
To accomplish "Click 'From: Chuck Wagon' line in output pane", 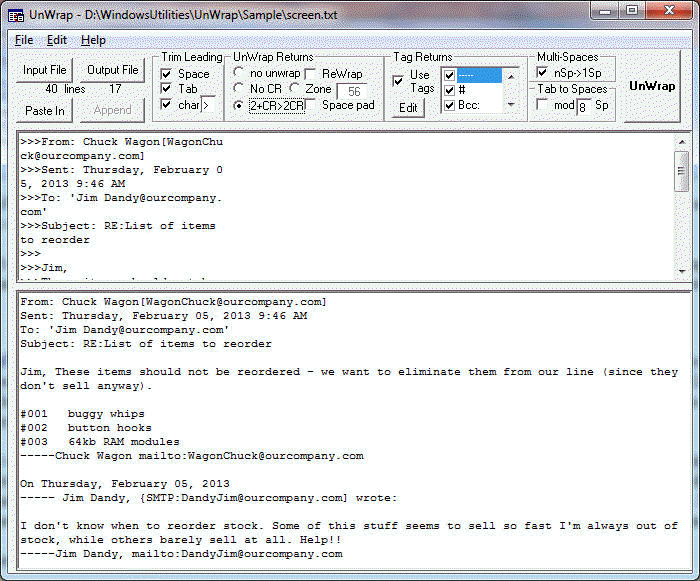I will [x=173, y=302].
